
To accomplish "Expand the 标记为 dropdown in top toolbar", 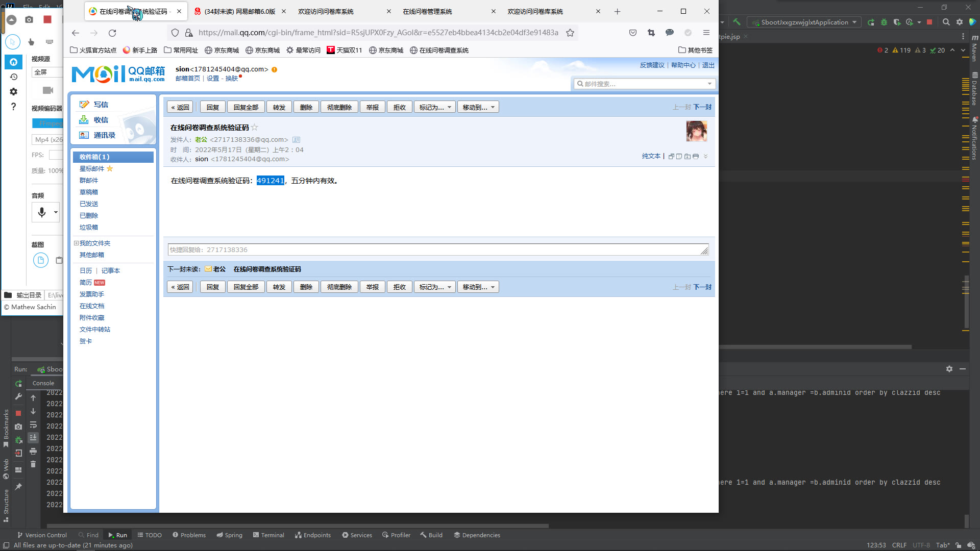I will click(x=435, y=107).
